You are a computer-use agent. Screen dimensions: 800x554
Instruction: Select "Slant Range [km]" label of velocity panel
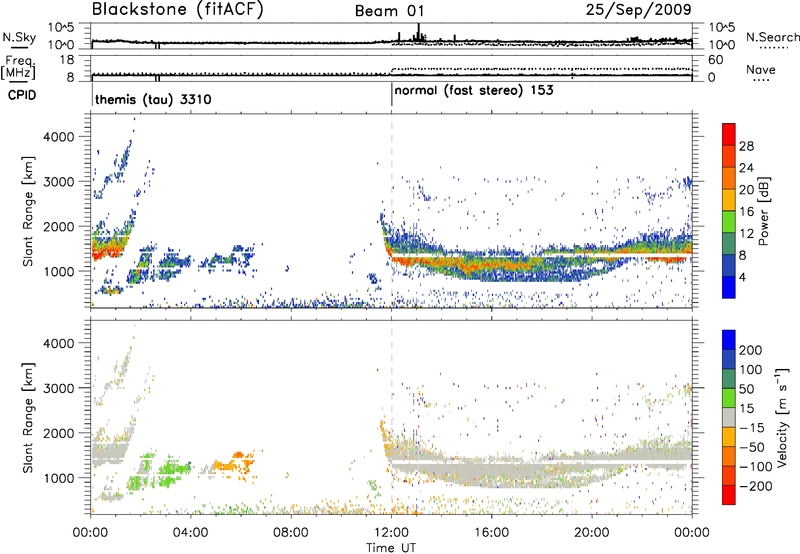(x=28, y=417)
